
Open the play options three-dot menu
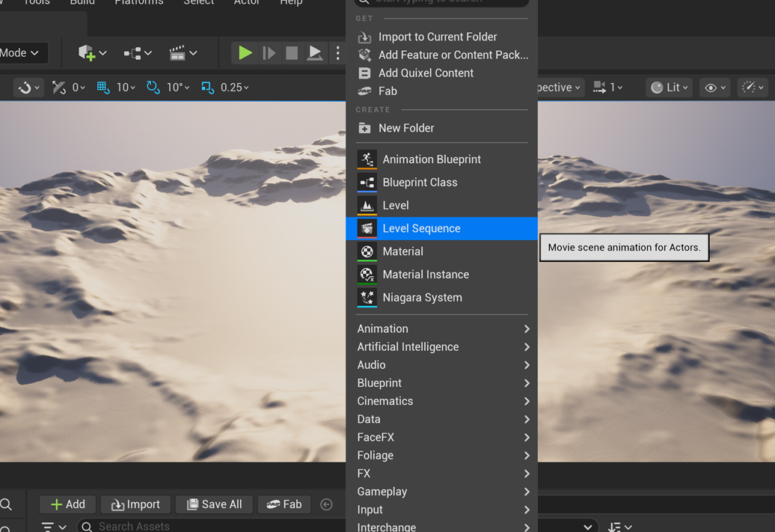[337, 53]
